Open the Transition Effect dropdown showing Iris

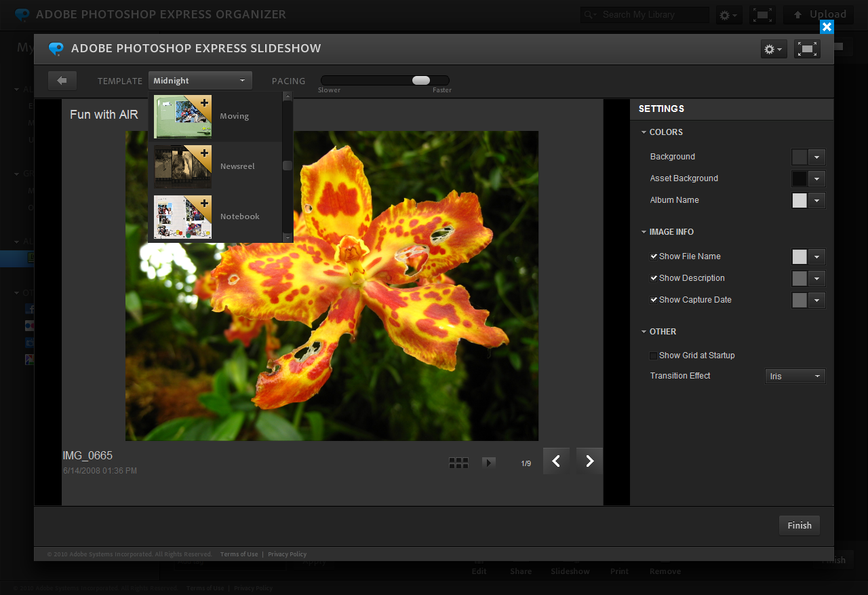pos(795,376)
